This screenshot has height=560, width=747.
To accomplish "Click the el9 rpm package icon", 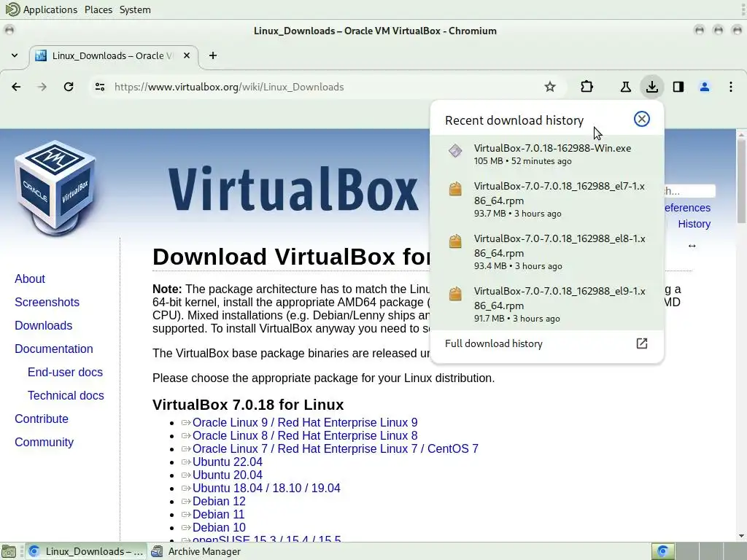I will click(455, 294).
